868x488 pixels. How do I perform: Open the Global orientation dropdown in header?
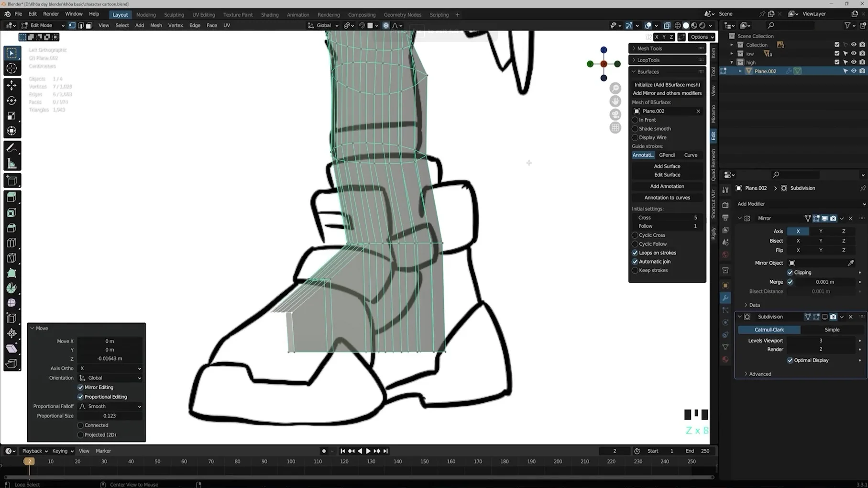click(x=323, y=25)
